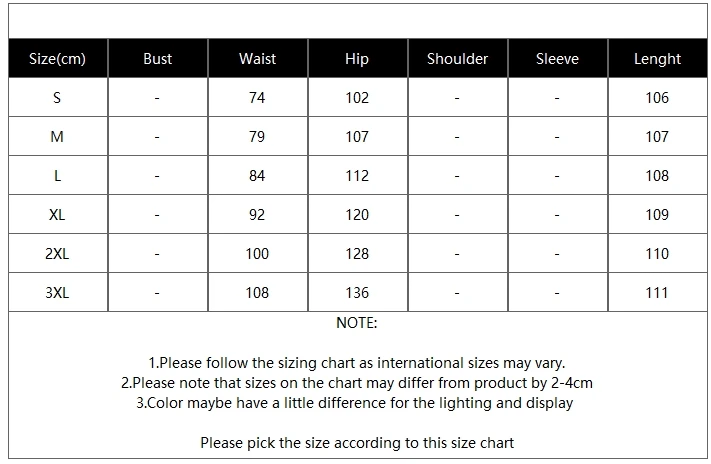Select the Hip header cell
The height and width of the screenshot is (464, 711).
pos(357,59)
